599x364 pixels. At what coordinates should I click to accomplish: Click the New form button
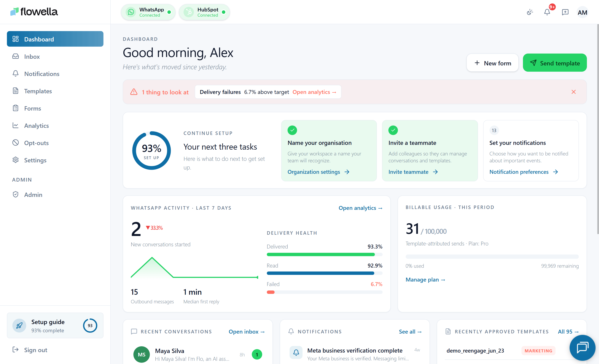click(x=492, y=63)
